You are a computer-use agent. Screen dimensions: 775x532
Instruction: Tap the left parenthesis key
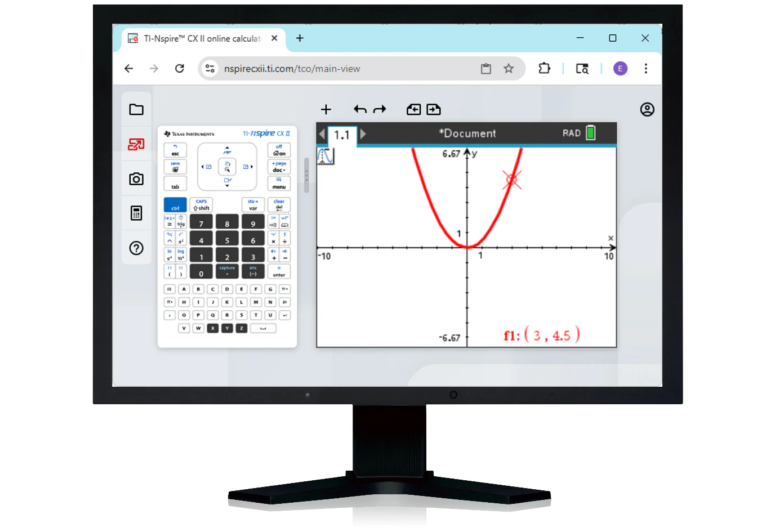pos(170,271)
